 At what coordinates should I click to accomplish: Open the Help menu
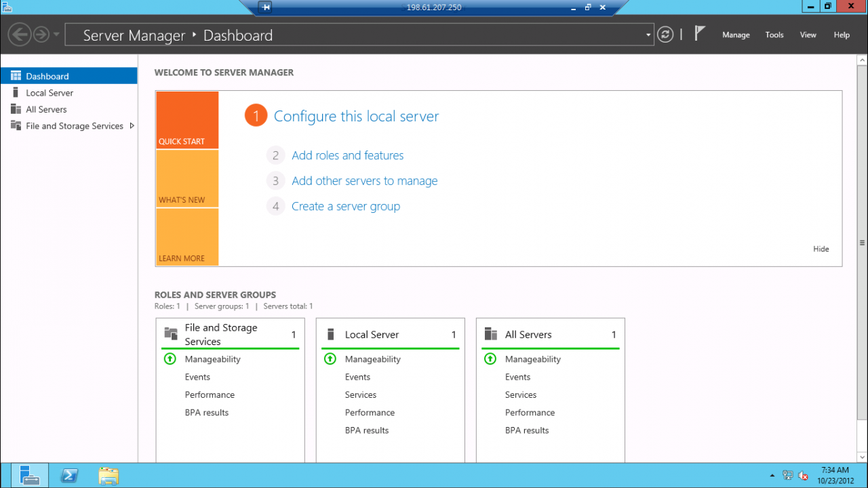tap(842, 35)
